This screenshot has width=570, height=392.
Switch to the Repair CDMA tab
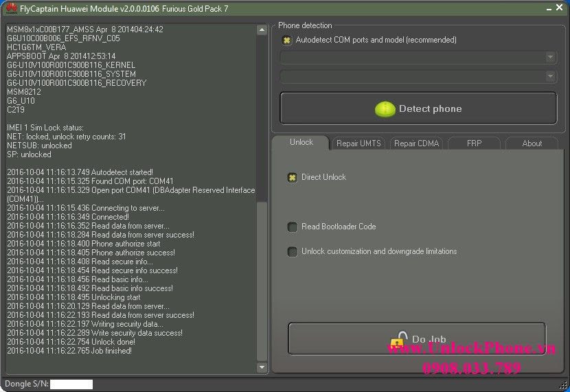click(x=416, y=143)
